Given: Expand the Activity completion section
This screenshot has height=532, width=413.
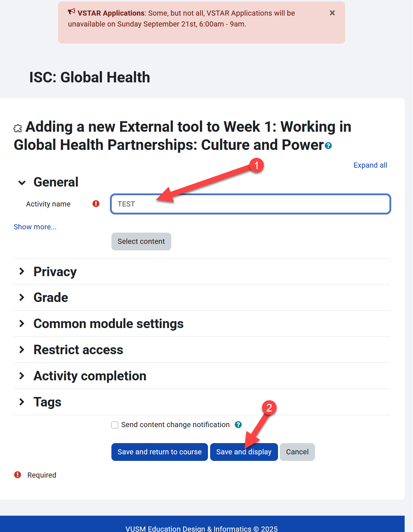Looking at the screenshot, I should point(22,376).
